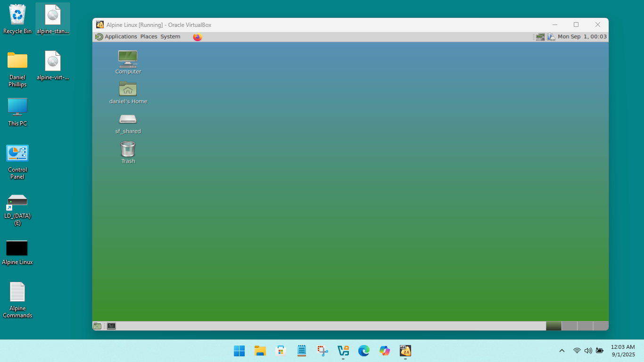This screenshot has width=644, height=362.
Task: Select the Recycle Bin on Windows desktop
Action: tap(17, 19)
